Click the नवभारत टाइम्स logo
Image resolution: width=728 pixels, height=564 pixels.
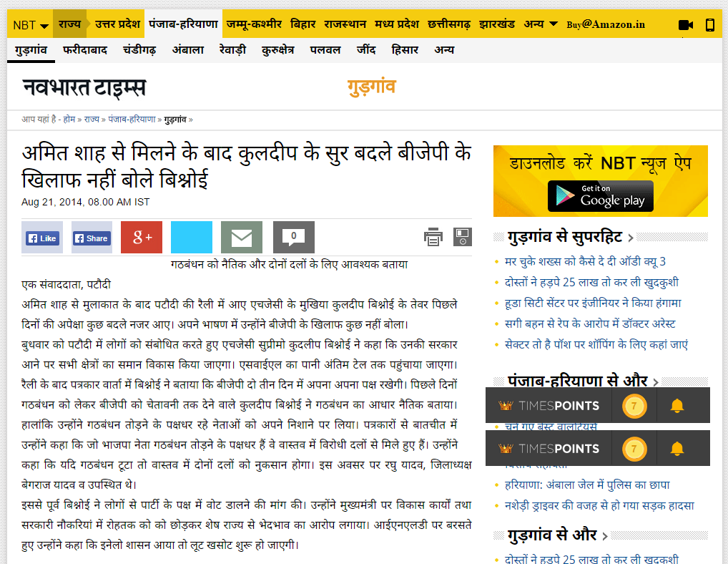point(84,88)
